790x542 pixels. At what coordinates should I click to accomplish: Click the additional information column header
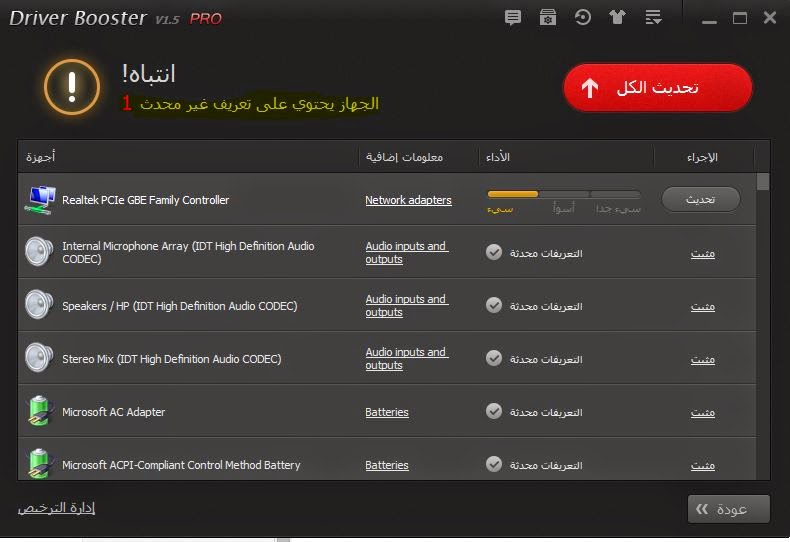405,157
